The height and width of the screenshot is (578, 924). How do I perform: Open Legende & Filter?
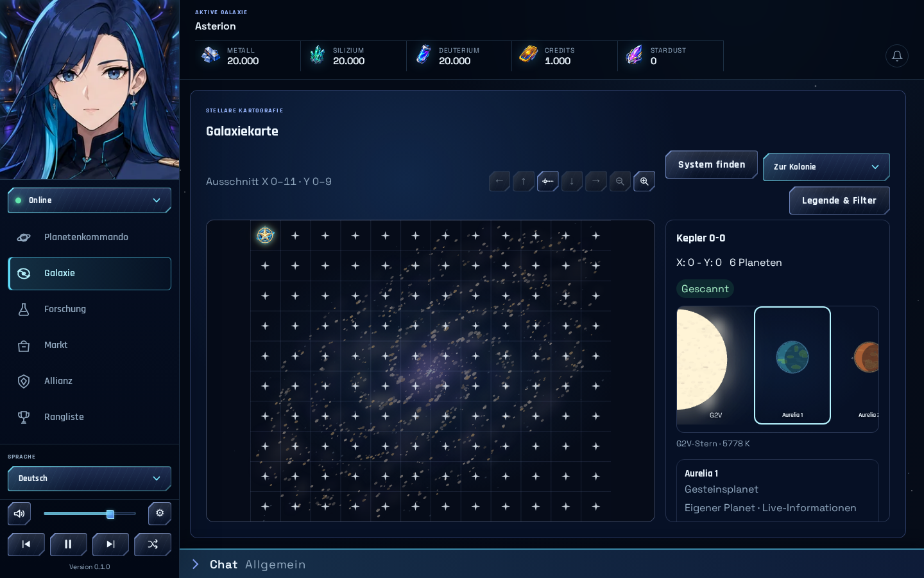click(x=839, y=200)
